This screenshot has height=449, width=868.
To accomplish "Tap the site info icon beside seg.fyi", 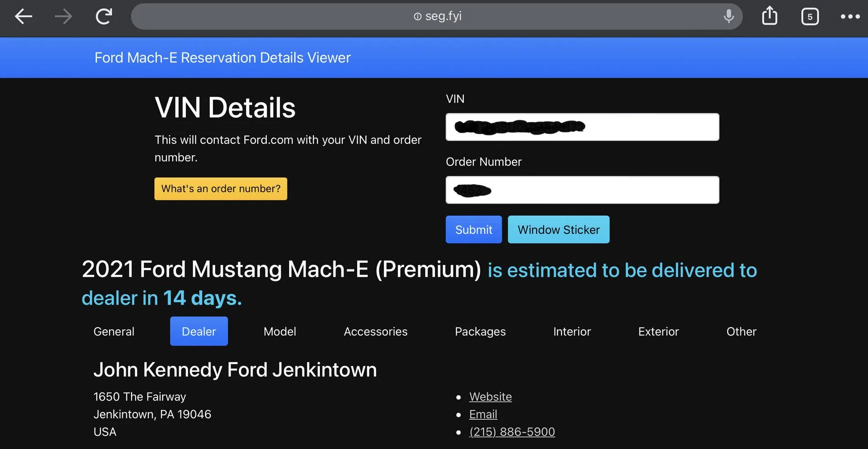I will click(x=418, y=16).
